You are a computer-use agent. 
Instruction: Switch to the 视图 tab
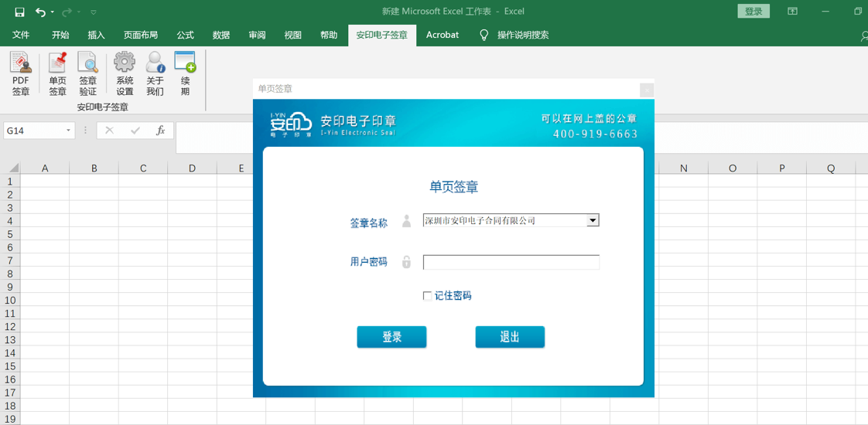tap(293, 35)
